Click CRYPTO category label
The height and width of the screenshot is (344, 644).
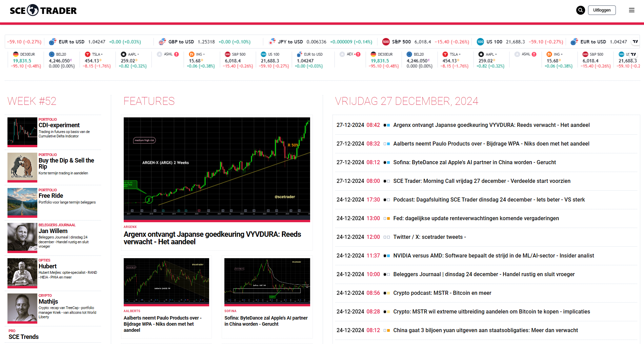(x=45, y=296)
